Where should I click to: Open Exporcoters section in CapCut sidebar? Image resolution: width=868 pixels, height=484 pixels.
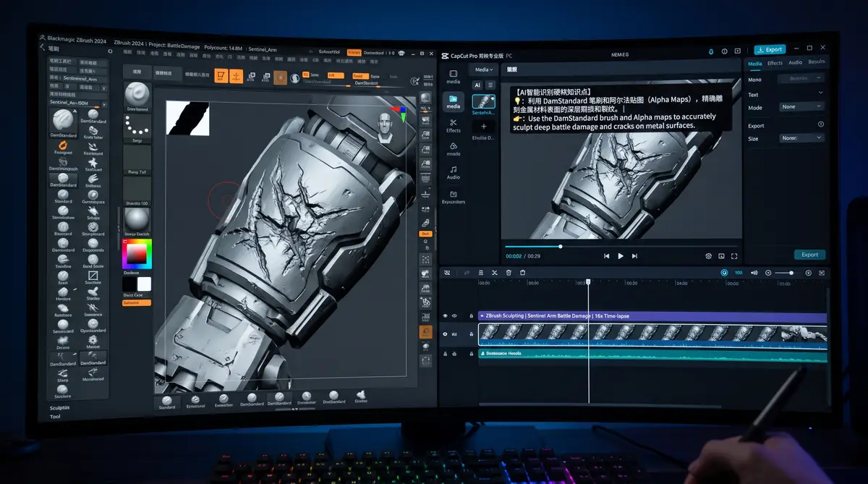tap(454, 197)
